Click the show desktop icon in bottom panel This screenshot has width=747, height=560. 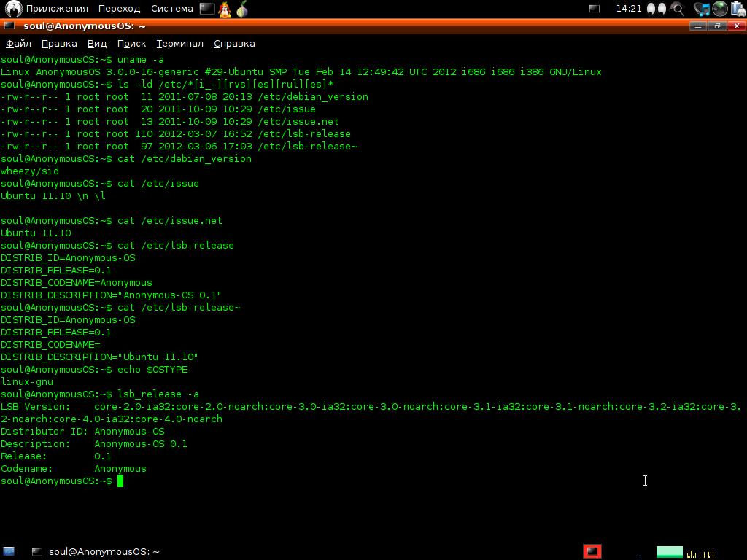point(9,551)
